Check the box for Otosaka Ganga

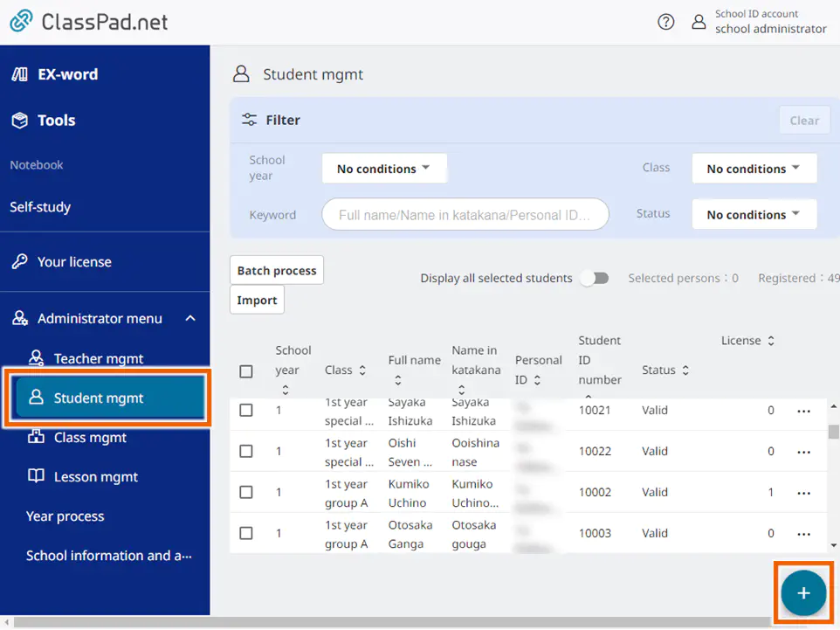click(x=246, y=533)
